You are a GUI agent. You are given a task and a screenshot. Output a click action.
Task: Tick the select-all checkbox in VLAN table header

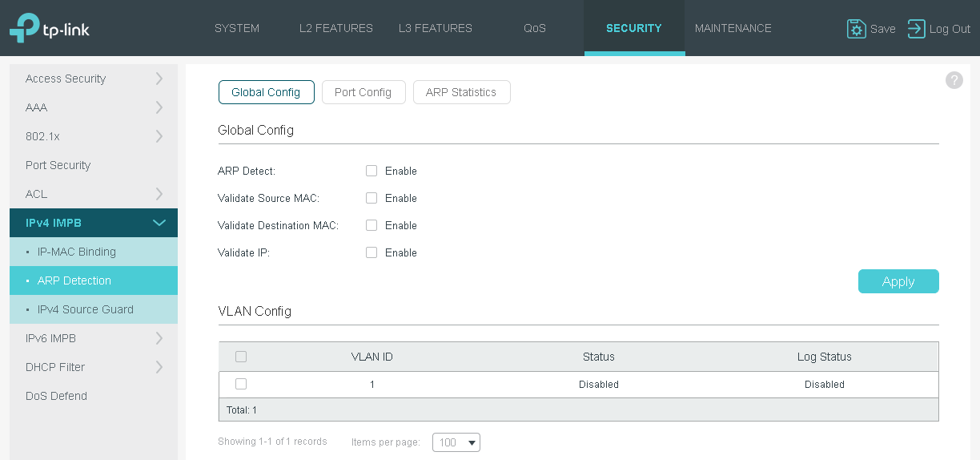pyautogui.click(x=241, y=357)
